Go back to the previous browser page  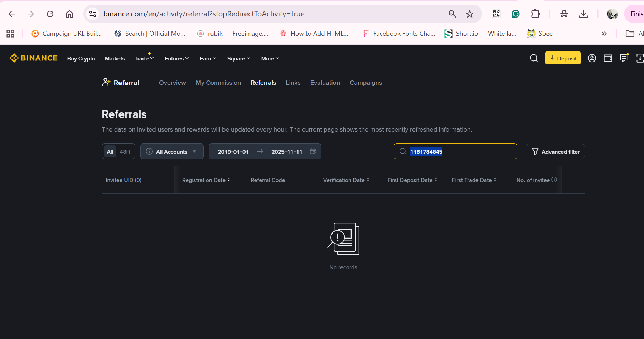(11, 14)
